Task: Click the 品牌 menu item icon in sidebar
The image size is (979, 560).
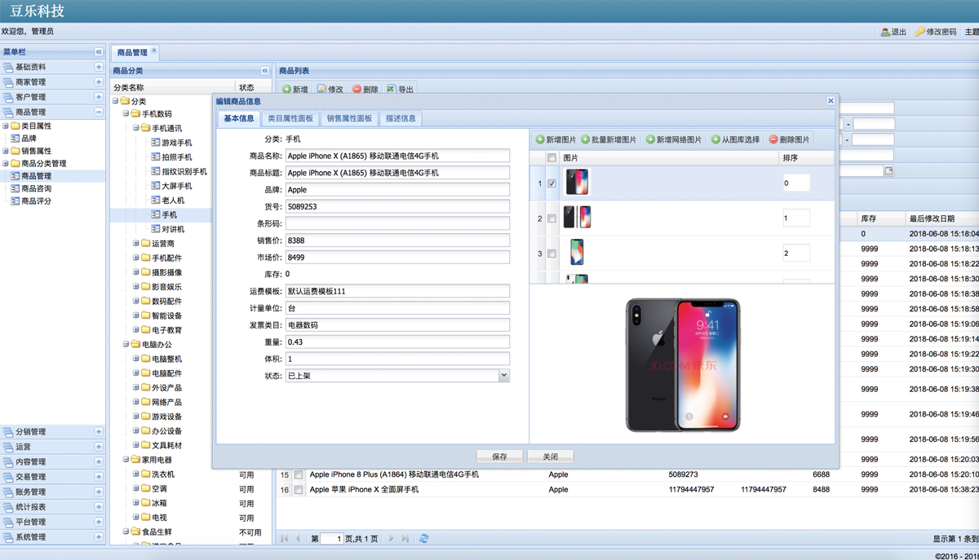Action: 15,139
